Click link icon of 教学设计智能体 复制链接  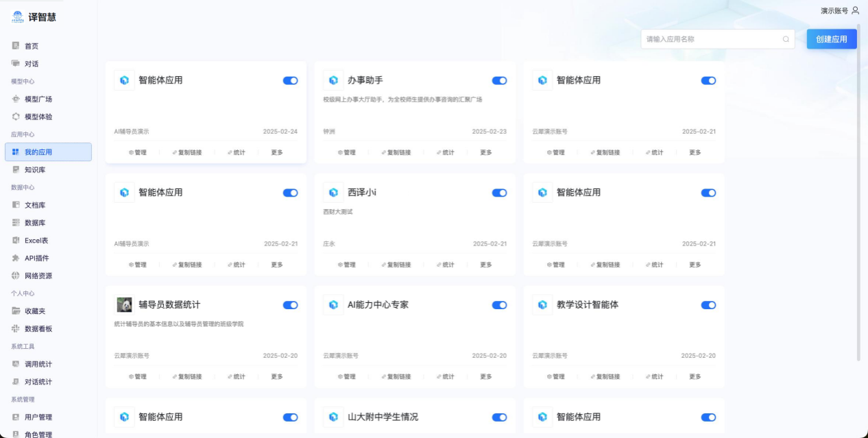(x=593, y=377)
